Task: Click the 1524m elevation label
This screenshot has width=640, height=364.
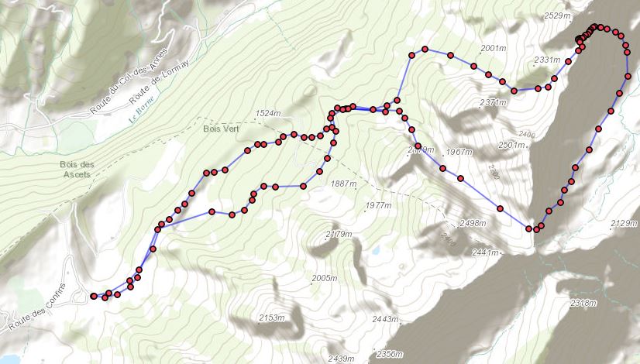Action: 268,113
